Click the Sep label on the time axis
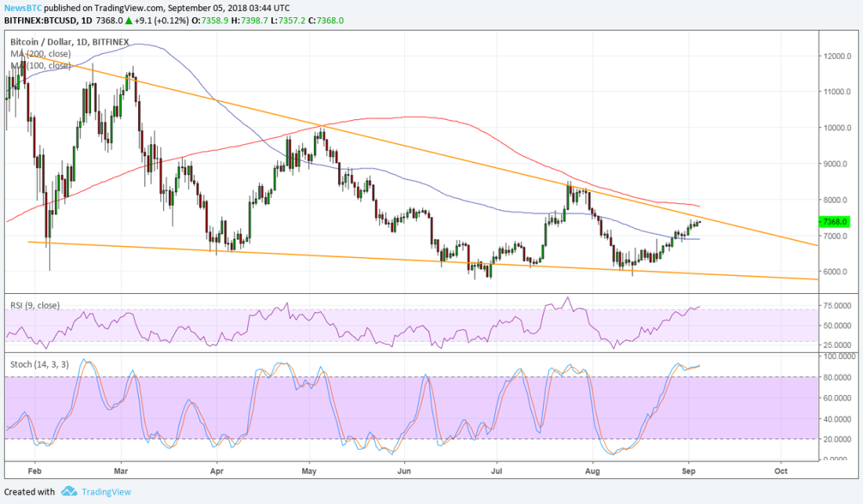863x504 pixels. 689,471
